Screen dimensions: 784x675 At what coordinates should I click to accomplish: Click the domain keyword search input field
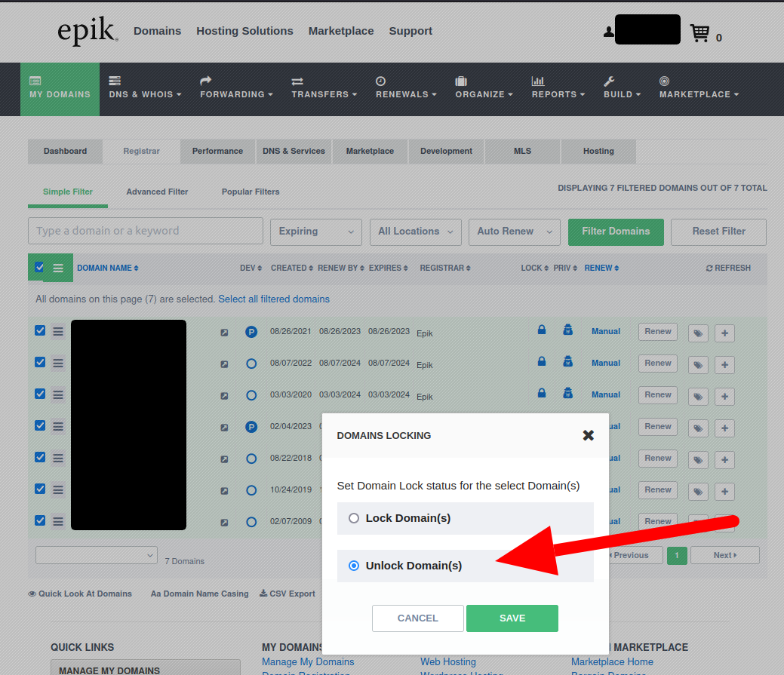tap(145, 232)
